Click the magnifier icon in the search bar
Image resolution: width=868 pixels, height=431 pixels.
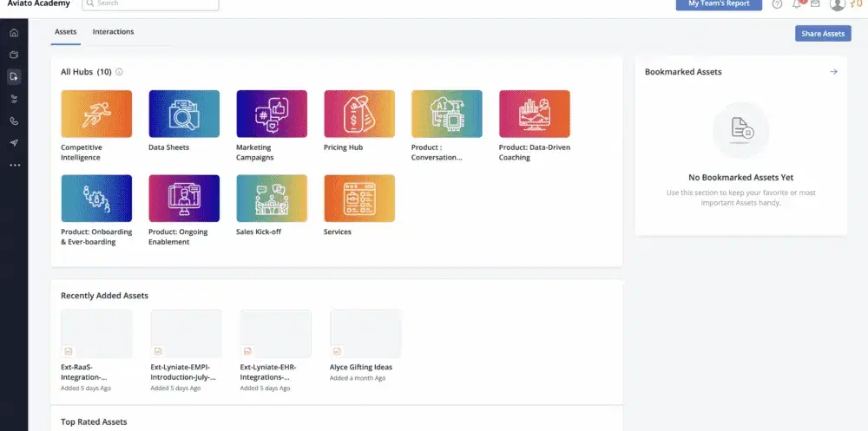click(x=90, y=3)
